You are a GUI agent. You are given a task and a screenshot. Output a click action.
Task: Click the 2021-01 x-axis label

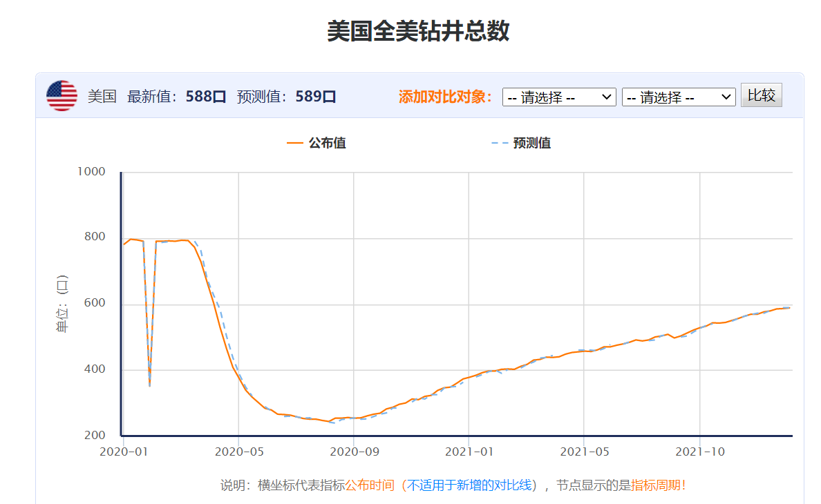click(x=469, y=452)
